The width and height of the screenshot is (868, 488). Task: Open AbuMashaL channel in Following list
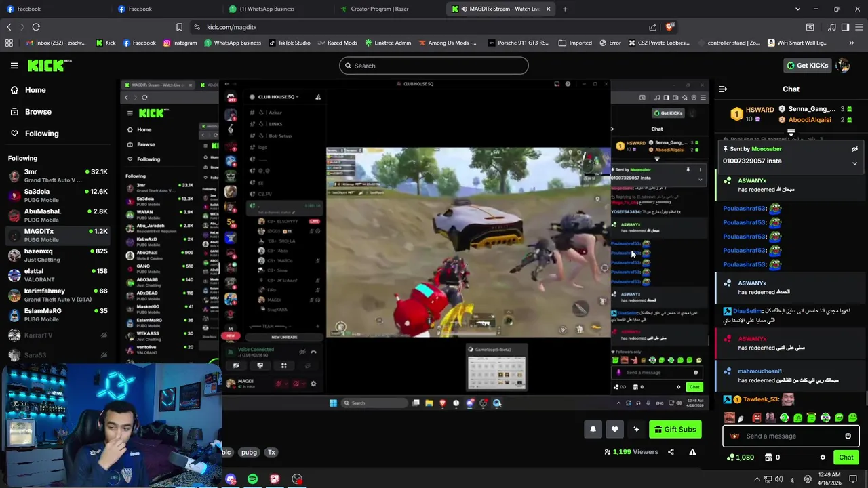(58, 215)
